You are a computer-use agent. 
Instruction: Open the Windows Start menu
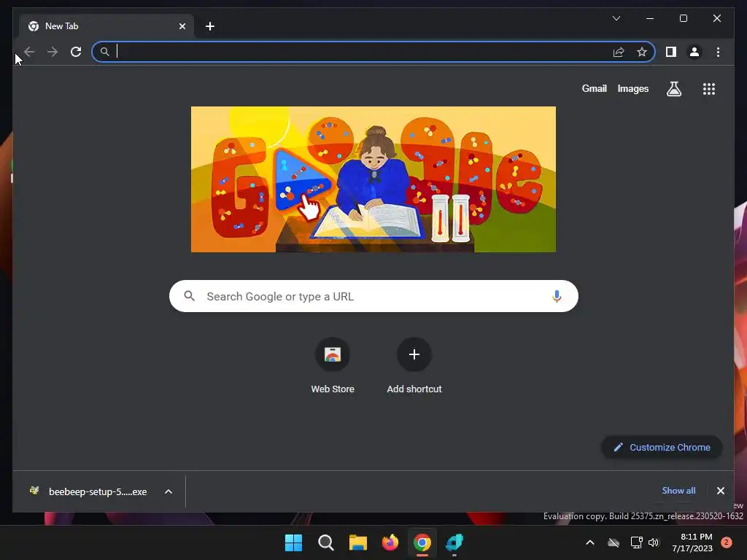pyautogui.click(x=293, y=542)
